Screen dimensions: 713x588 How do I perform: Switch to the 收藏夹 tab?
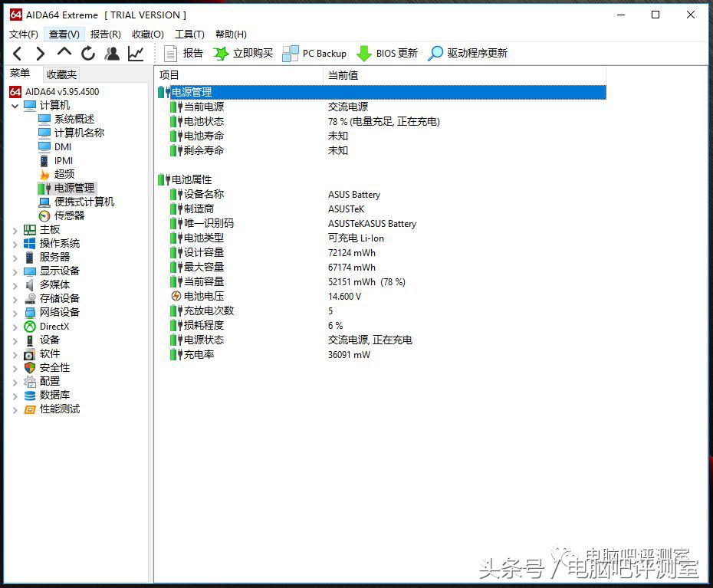[61, 74]
